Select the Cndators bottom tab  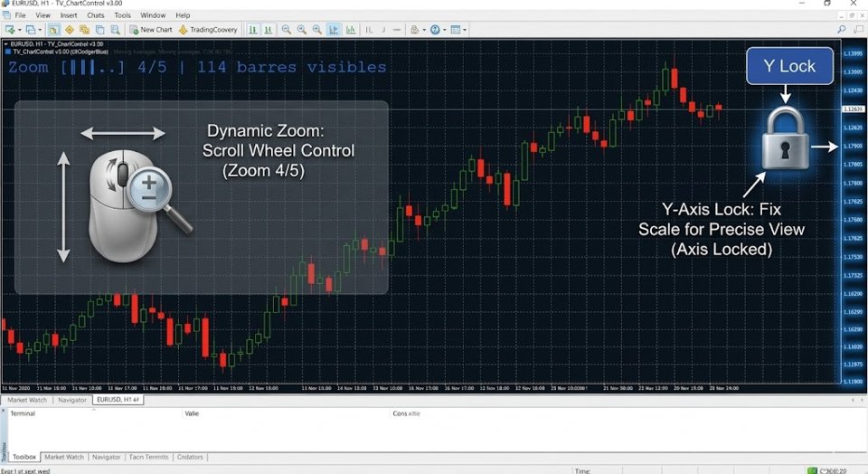pyautogui.click(x=191, y=457)
